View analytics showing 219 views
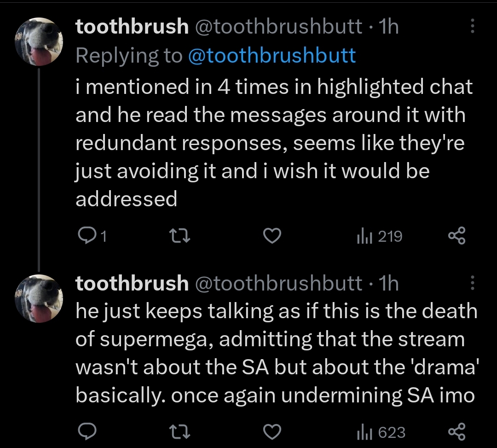 click(x=380, y=236)
